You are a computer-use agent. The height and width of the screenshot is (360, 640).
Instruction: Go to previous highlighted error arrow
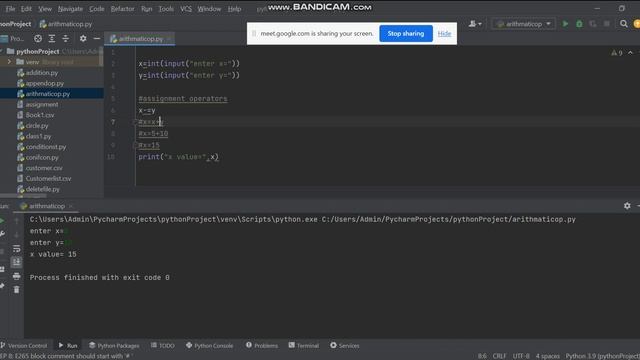[631, 53]
